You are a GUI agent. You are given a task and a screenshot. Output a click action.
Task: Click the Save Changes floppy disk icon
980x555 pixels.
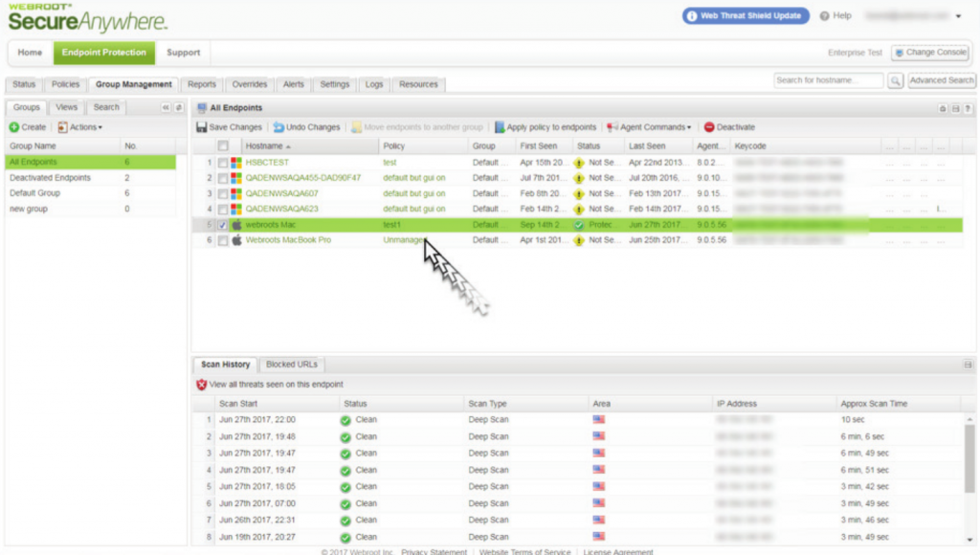click(x=201, y=127)
